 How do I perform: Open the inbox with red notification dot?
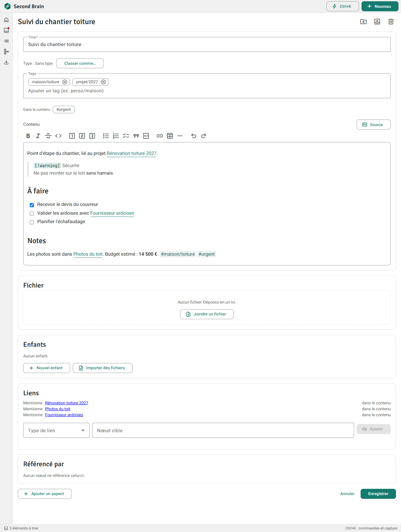click(6, 30)
